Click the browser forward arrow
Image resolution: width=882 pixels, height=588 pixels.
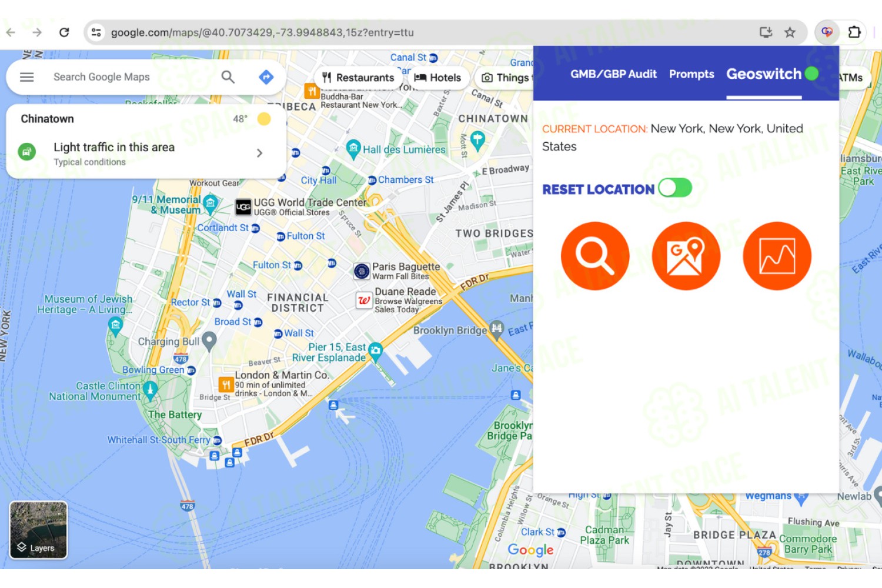[x=37, y=32]
